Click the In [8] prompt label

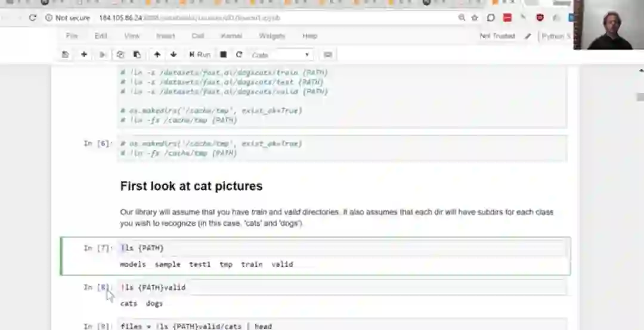[98, 287]
